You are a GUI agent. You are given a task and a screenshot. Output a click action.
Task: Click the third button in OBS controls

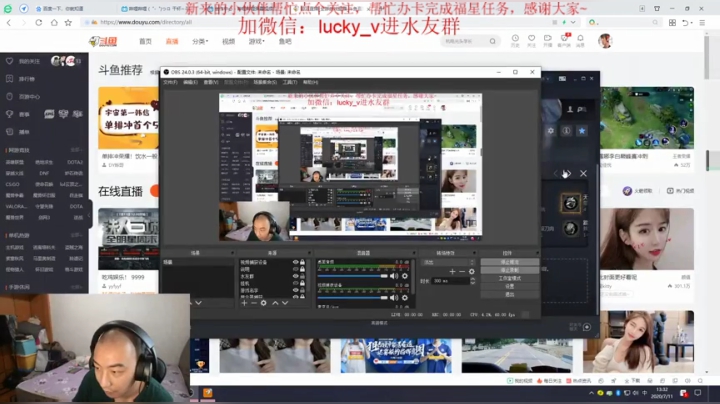[x=509, y=278]
